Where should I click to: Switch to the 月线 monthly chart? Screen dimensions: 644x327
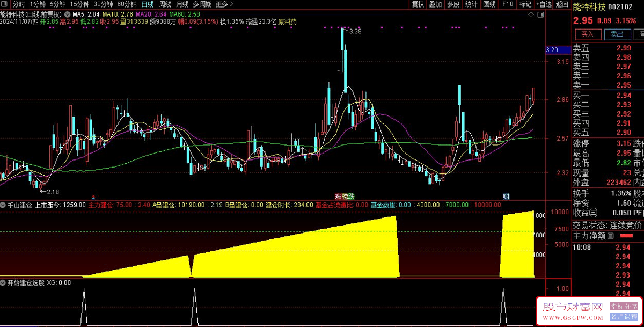pos(182,4)
